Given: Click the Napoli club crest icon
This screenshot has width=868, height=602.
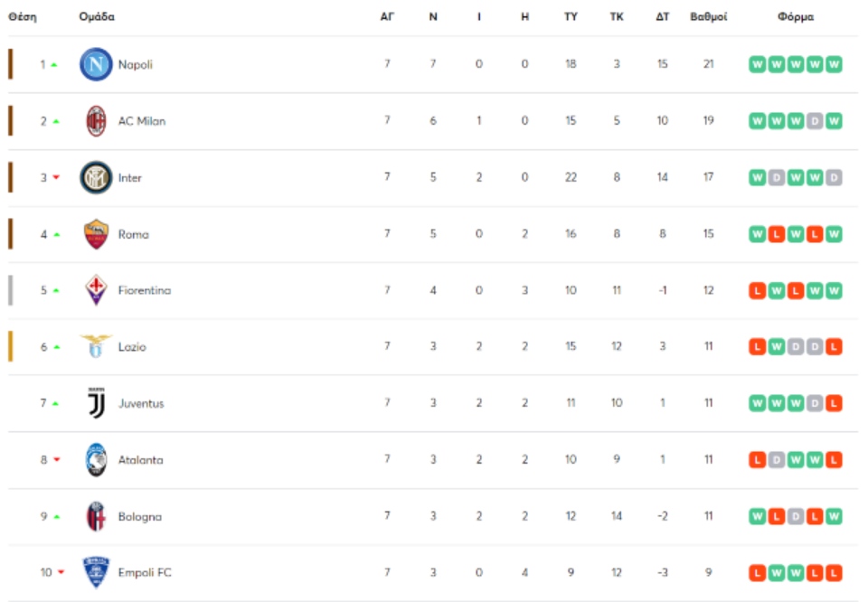Looking at the screenshot, I should (x=96, y=64).
